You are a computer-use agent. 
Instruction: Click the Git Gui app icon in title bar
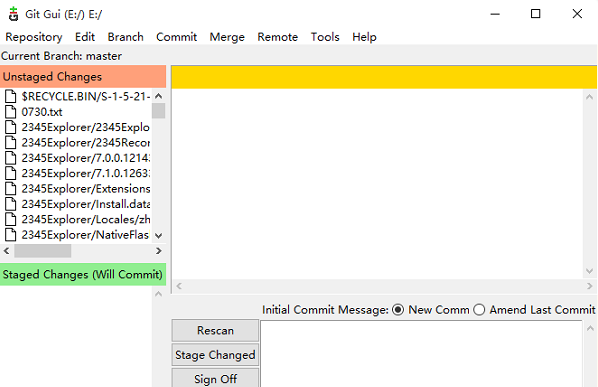pos(13,14)
